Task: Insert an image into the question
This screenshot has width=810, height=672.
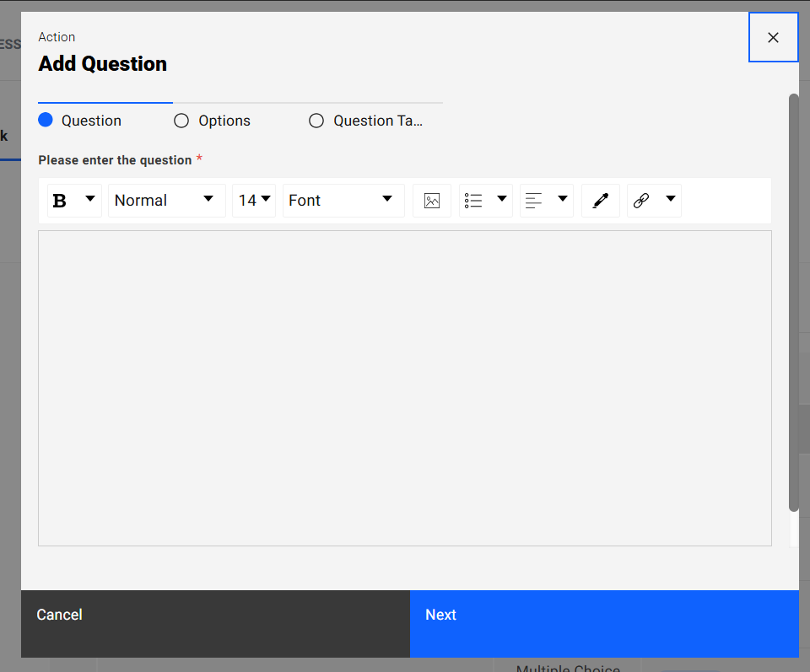Action: tap(432, 201)
